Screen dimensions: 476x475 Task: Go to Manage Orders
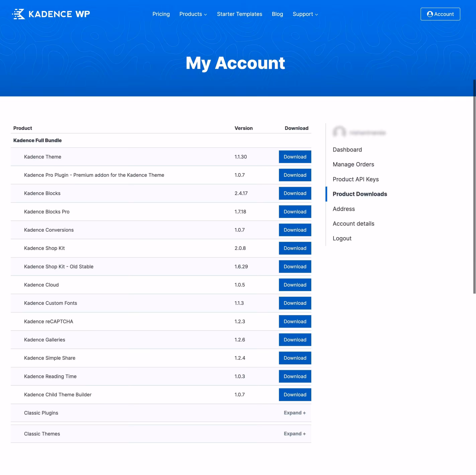click(353, 164)
